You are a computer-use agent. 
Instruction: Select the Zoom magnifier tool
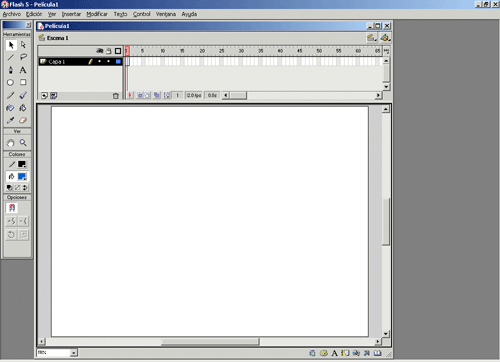(23, 143)
